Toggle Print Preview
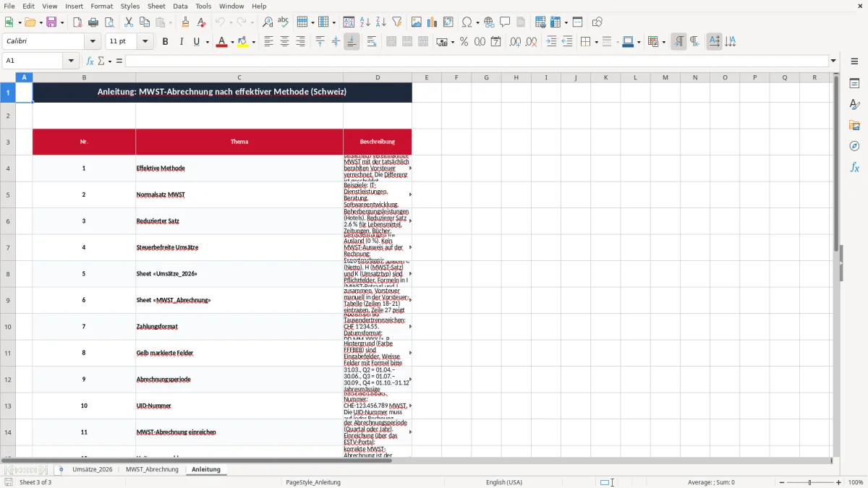Image resolution: width=868 pixels, height=488 pixels. [109, 22]
